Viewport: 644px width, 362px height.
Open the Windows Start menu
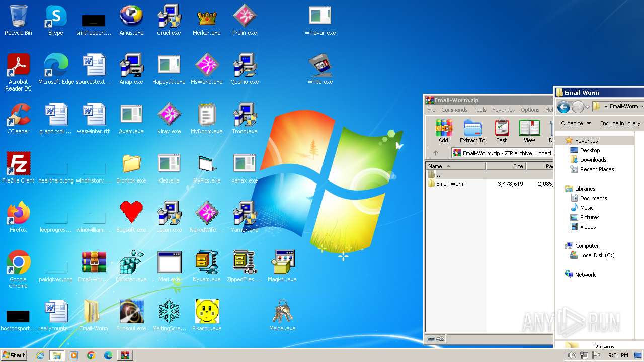coord(14,355)
